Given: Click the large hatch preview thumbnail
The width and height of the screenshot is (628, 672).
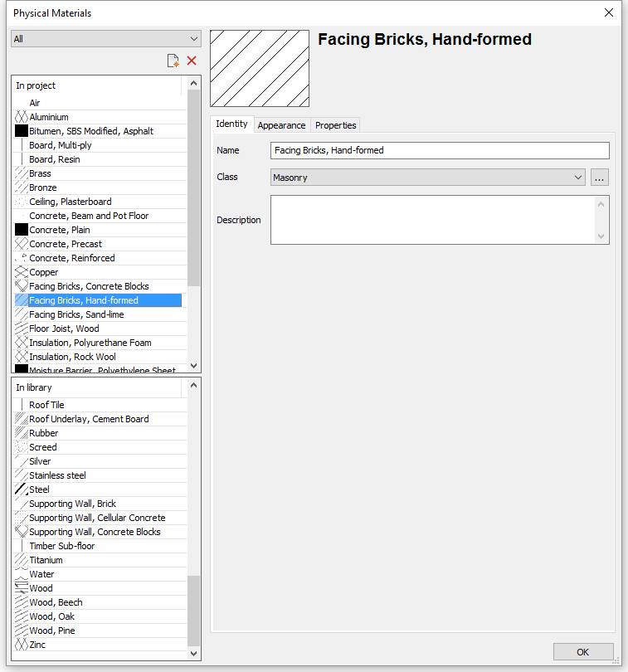Looking at the screenshot, I should click(260, 69).
